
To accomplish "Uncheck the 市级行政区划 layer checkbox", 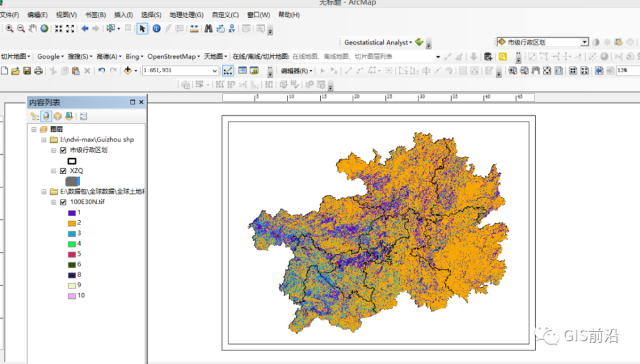I will (63, 150).
